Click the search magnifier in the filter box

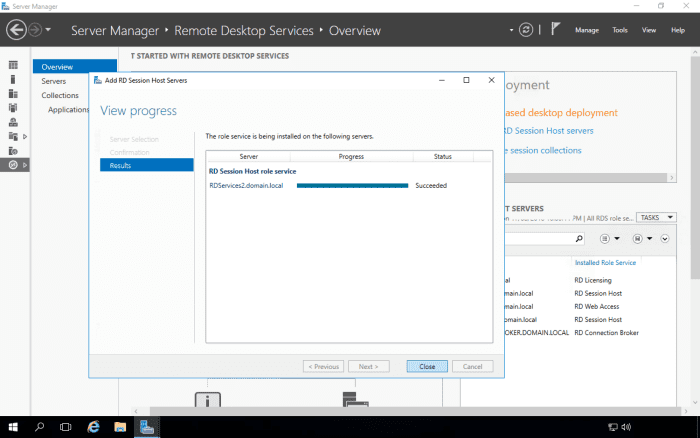tap(579, 238)
